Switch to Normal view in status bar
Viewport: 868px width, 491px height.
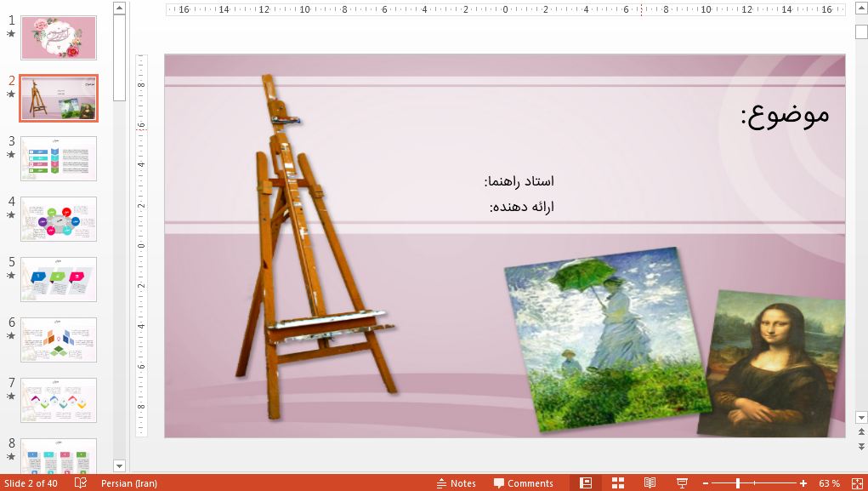(x=586, y=482)
